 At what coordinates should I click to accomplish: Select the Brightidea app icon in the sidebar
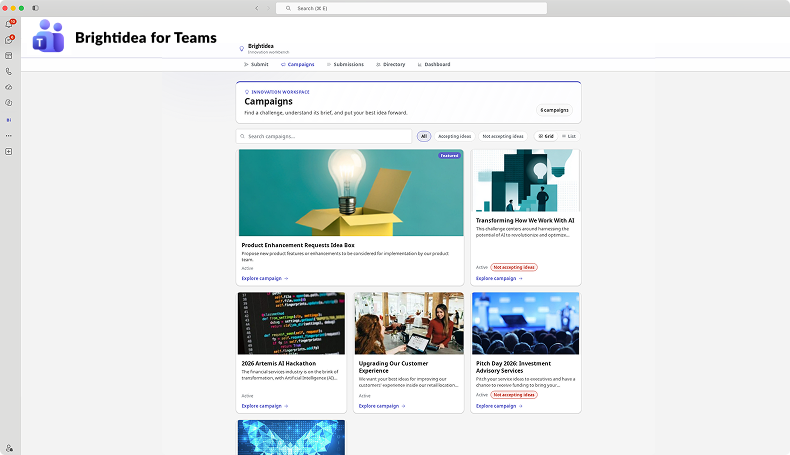[9, 120]
